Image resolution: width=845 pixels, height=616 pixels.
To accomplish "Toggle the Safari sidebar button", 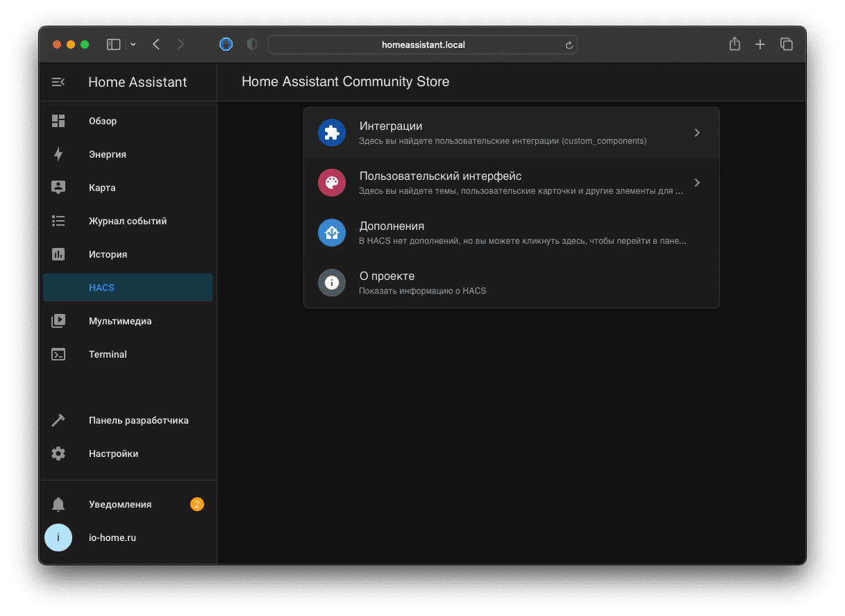I will tap(114, 44).
